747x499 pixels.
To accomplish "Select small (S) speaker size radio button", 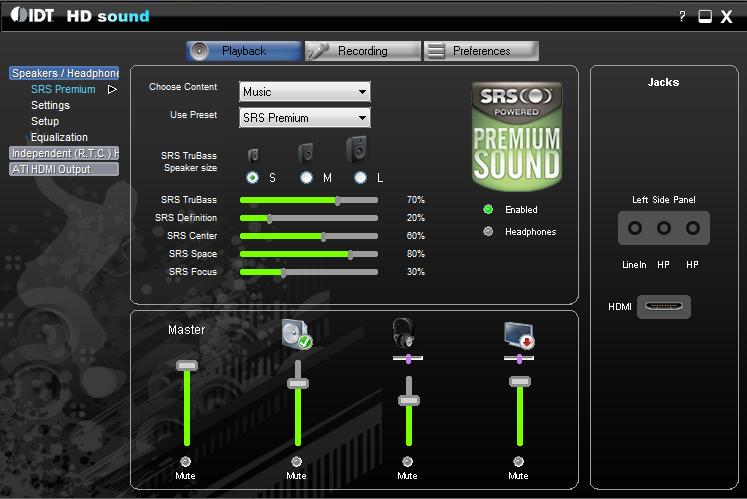I will pos(252,178).
